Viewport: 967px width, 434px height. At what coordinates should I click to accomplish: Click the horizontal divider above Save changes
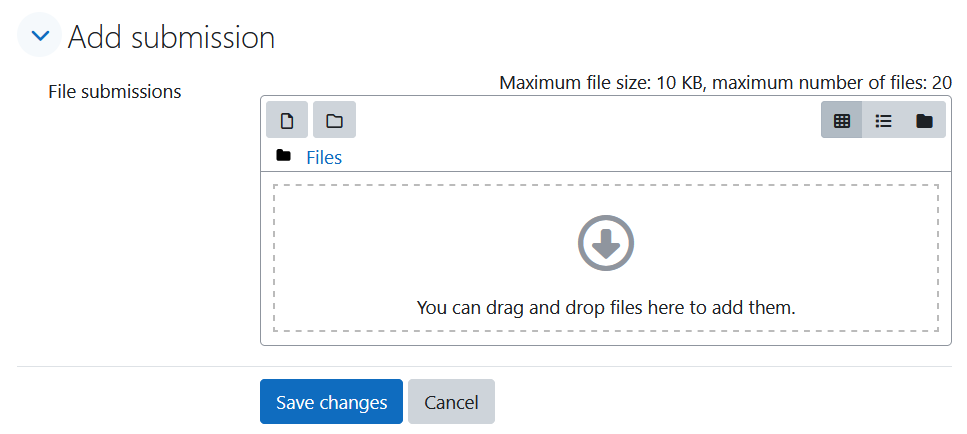(x=484, y=367)
